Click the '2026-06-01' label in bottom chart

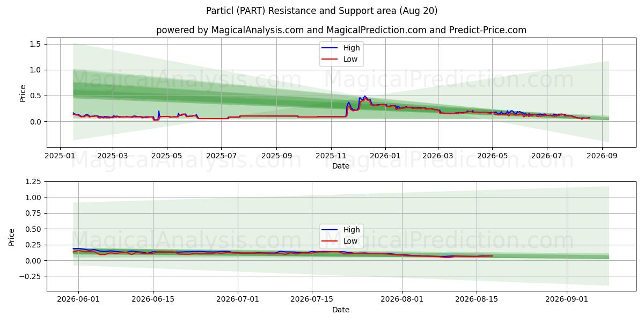[78, 299]
